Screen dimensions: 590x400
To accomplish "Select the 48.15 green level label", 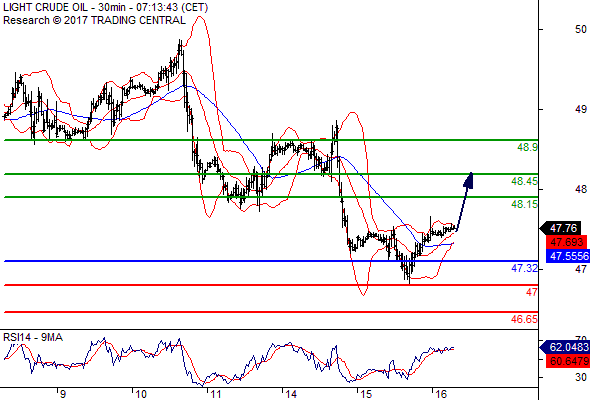I will coord(524,204).
